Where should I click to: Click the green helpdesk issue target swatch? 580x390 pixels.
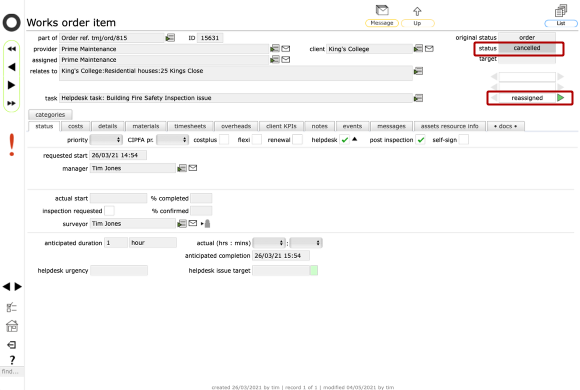coord(314,271)
